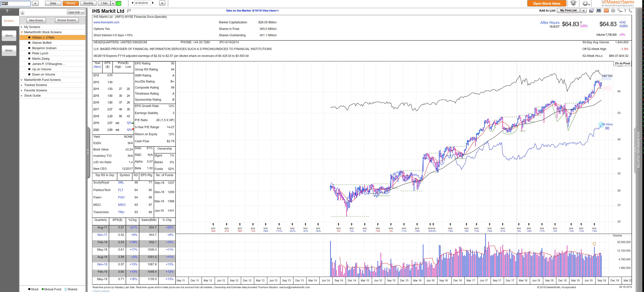Switch to the multi-panel grid layout icon
644x292 pixels.
599,11
